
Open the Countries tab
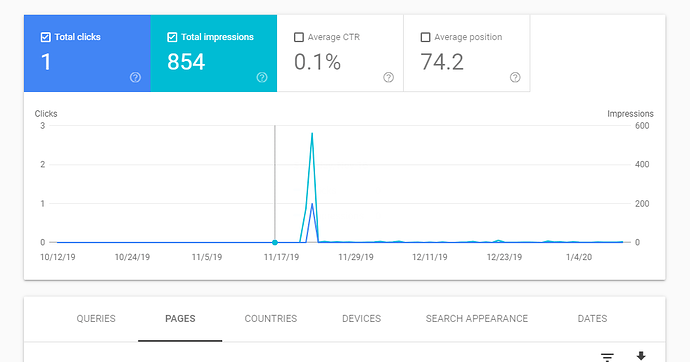(271, 318)
